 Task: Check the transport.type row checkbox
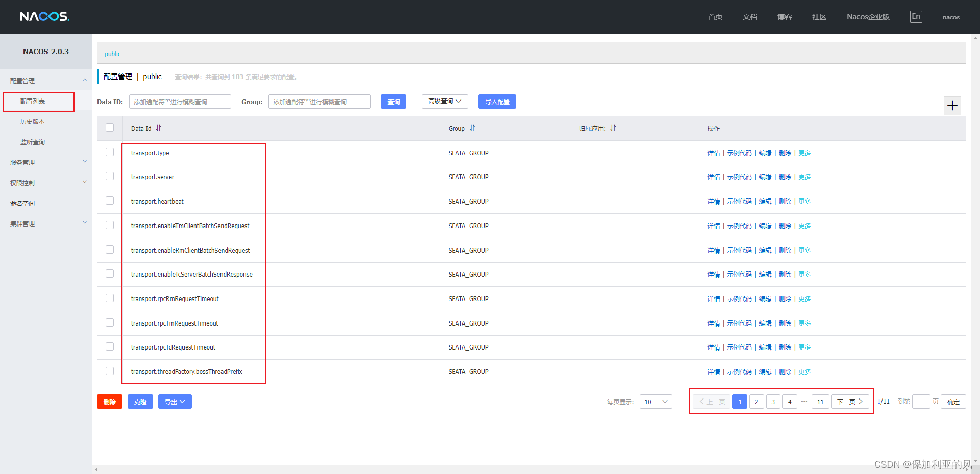[110, 152]
